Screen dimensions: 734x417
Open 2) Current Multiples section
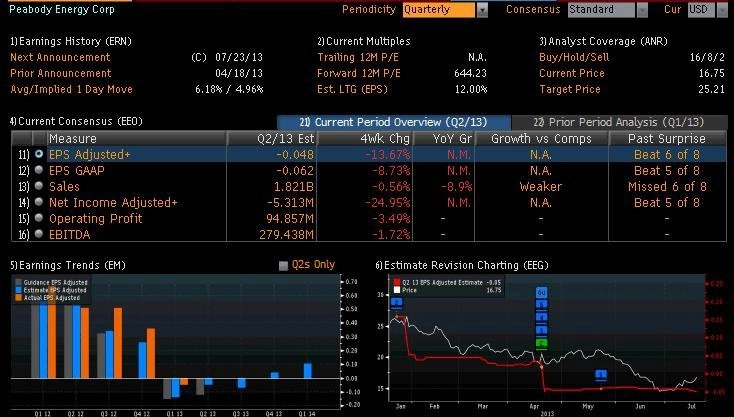(x=364, y=41)
